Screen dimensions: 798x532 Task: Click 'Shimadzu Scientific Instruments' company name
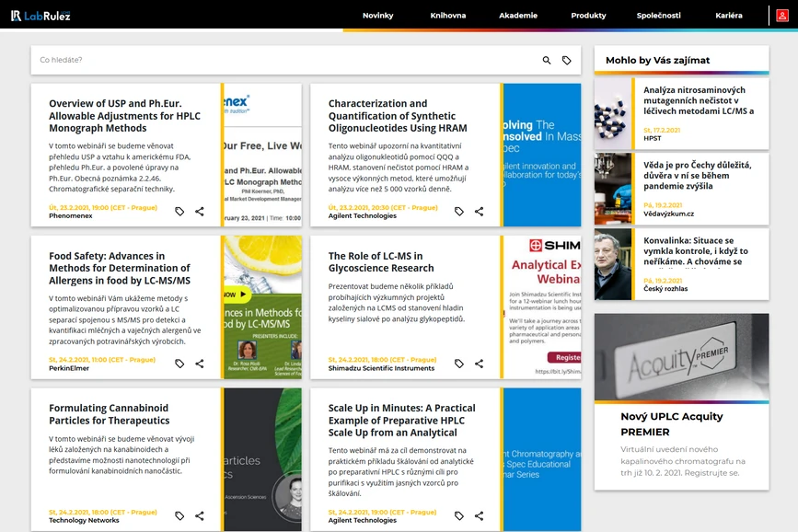click(381, 368)
